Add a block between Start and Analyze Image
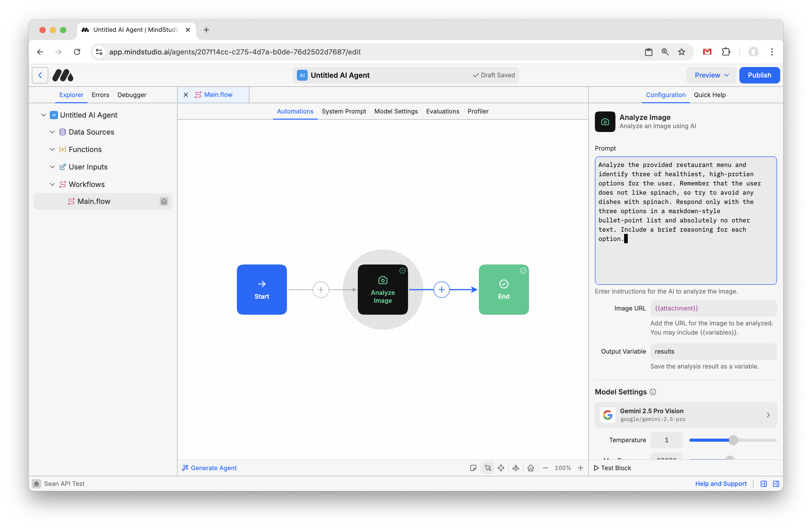 (320, 289)
